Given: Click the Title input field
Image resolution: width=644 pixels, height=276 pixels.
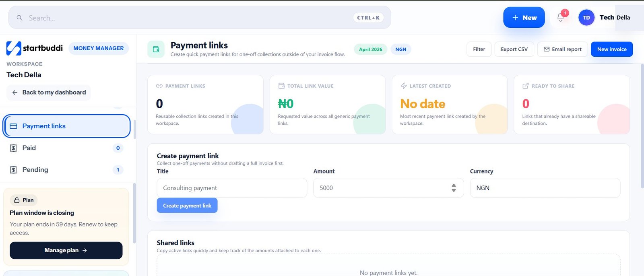Looking at the screenshot, I should [232, 188].
